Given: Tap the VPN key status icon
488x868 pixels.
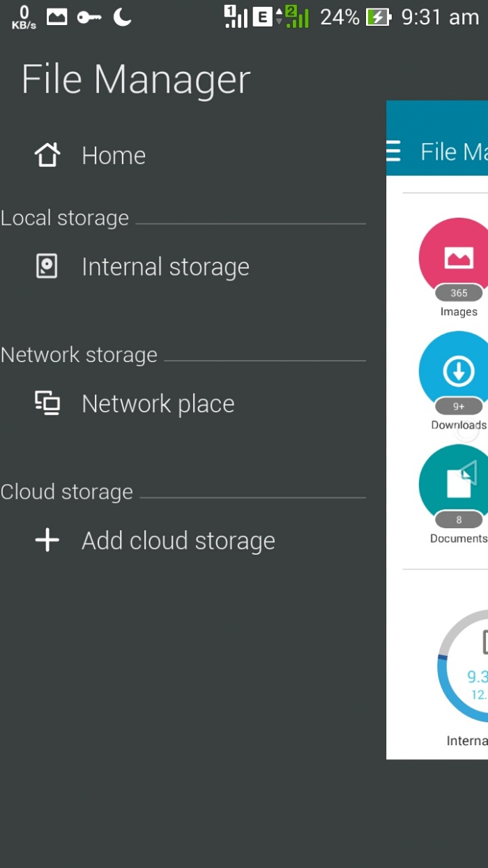Looking at the screenshot, I should coord(89,17).
